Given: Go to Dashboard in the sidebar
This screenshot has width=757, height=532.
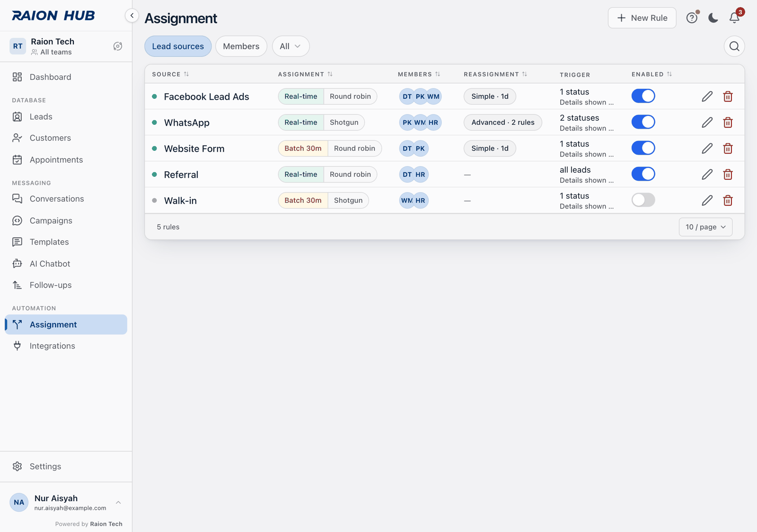Looking at the screenshot, I should (66, 77).
